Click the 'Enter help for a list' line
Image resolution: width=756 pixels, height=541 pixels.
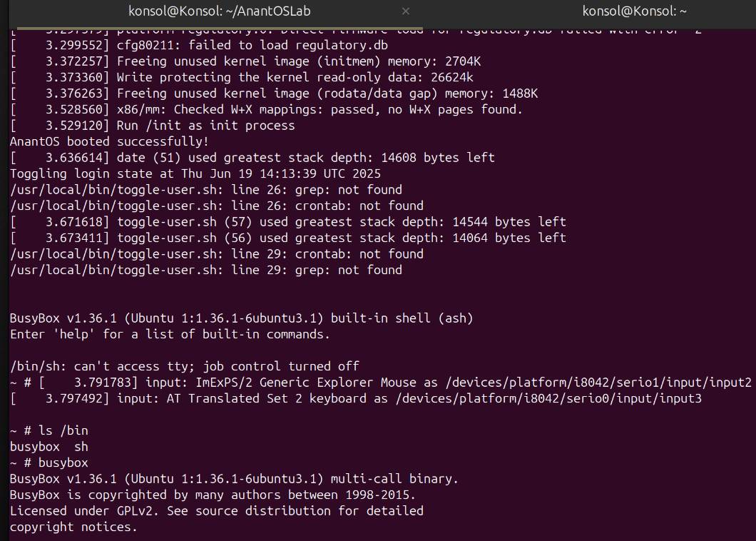170,335
